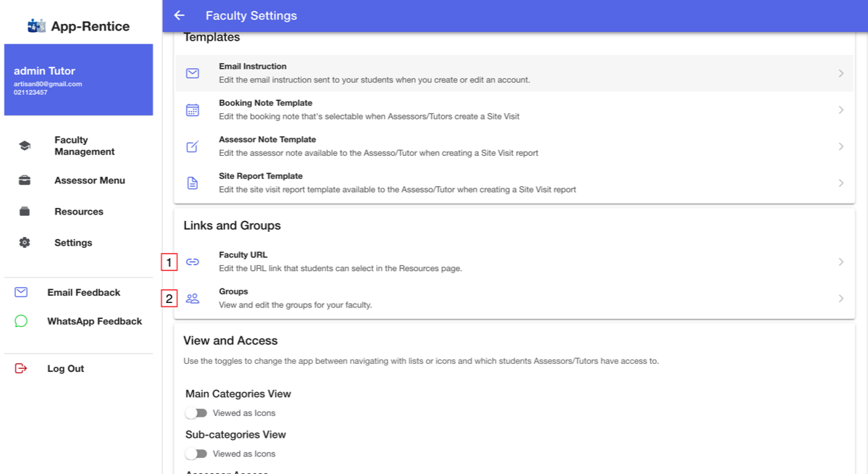Click the first 'Viewed as Icons' label

[244, 413]
